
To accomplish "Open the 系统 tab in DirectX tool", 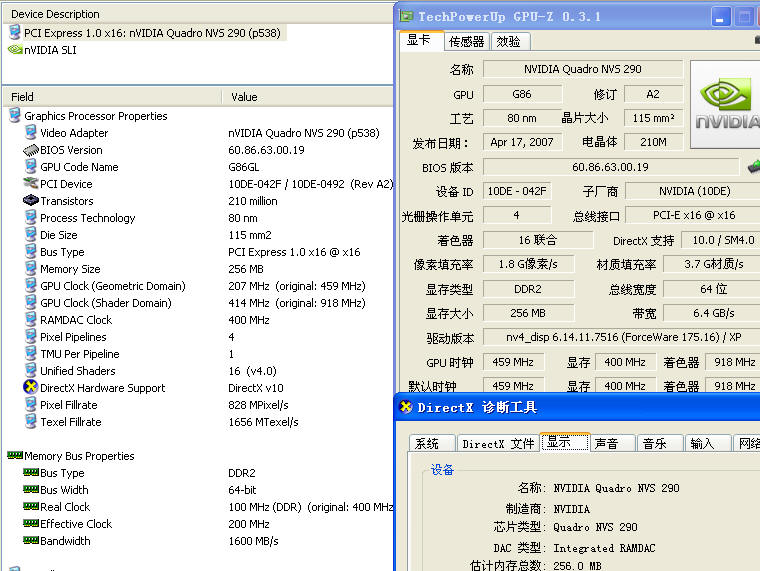I will click(430, 443).
